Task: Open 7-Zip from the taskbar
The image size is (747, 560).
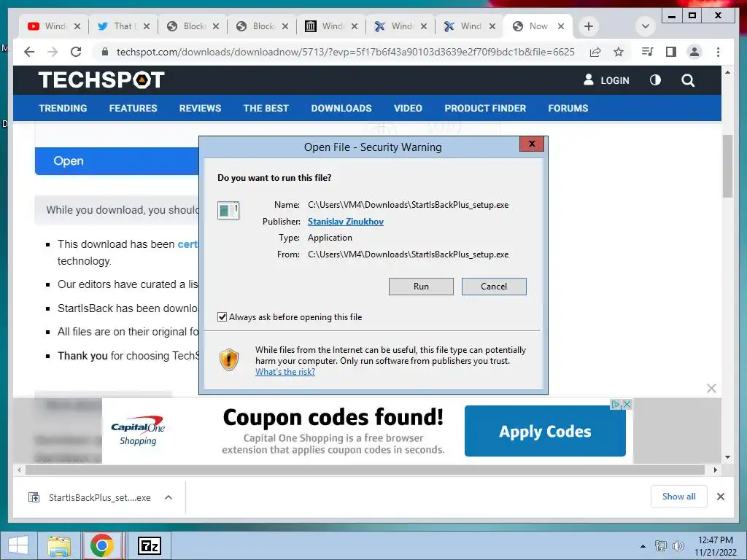Action: (x=149, y=545)
